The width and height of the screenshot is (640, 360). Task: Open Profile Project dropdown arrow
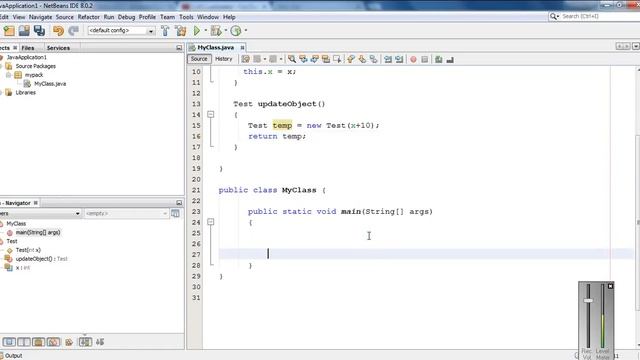[245, 31]
